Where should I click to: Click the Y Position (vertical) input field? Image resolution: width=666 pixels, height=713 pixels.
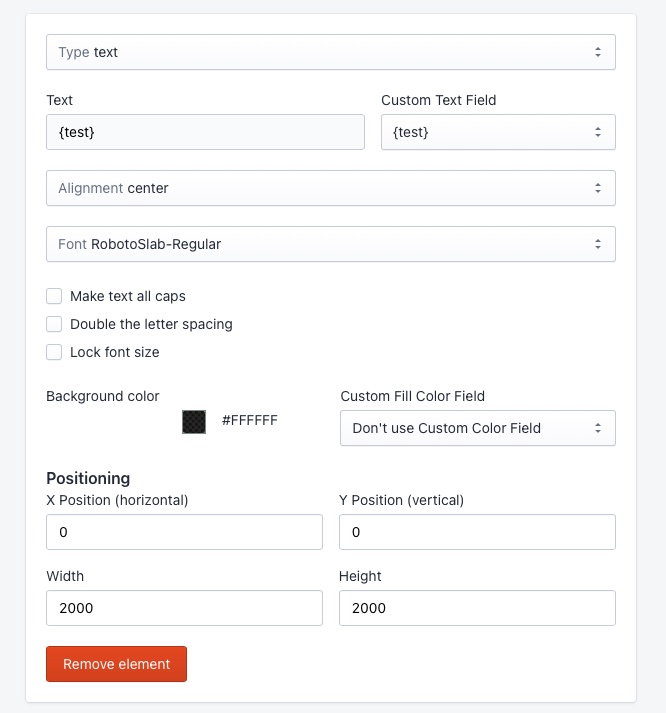point(477,532)
